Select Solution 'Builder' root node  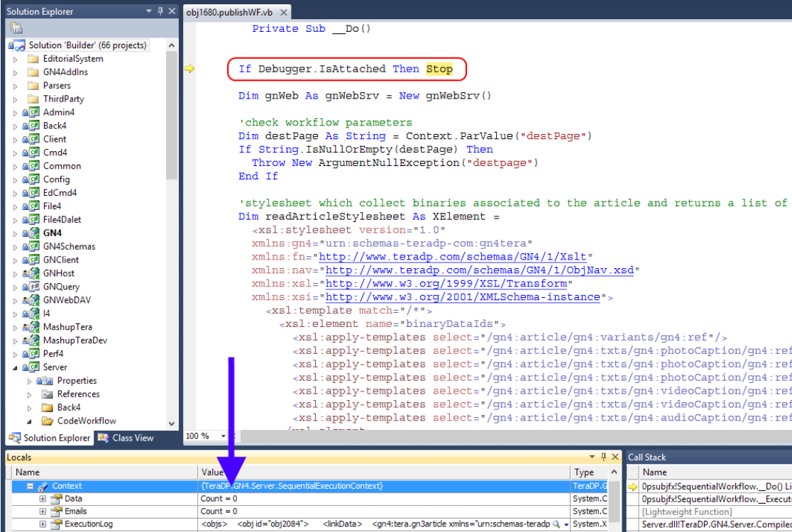pos(87,45)
